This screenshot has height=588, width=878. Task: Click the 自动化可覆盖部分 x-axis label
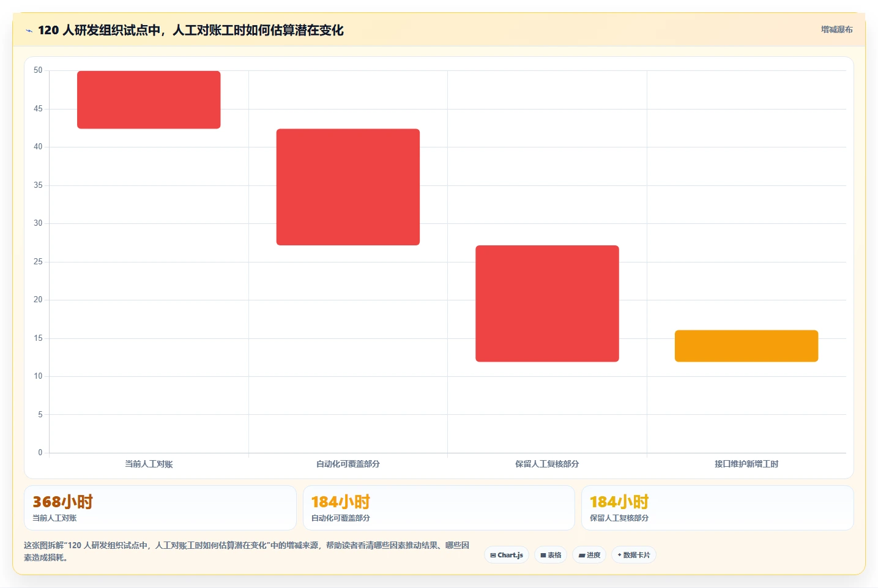point(348,464)
